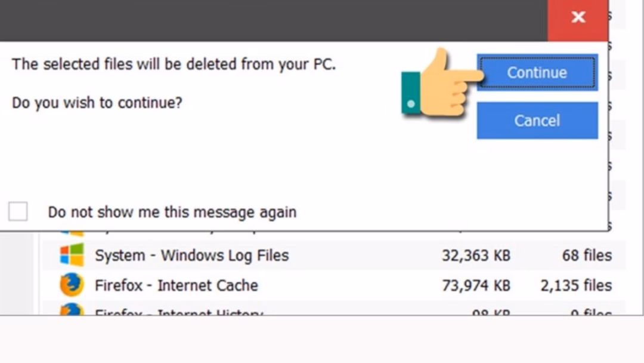Click the "selected files will be deleted" message
644x363 pixels.
click(174, 64)
